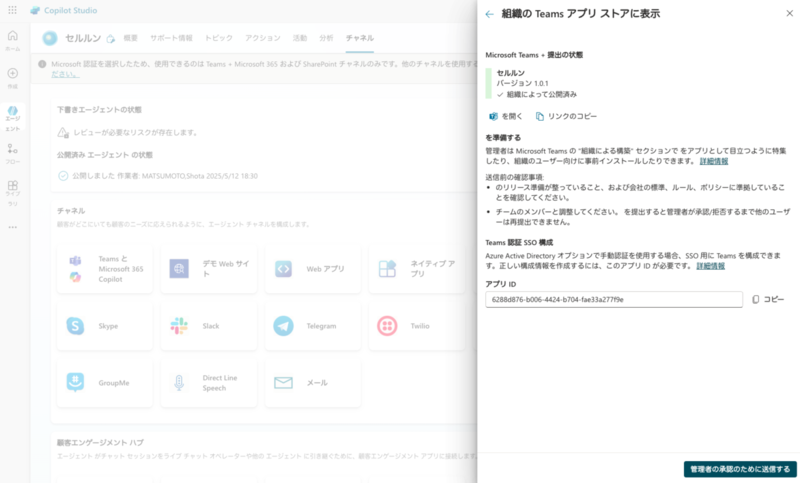Click the セルルン agent avatar icon

(50, 38)
